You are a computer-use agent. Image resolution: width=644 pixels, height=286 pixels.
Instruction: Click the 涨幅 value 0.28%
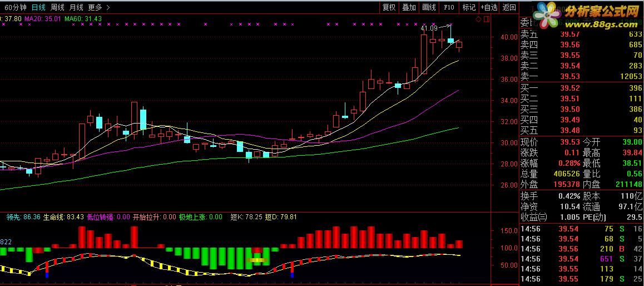(569, 164)
